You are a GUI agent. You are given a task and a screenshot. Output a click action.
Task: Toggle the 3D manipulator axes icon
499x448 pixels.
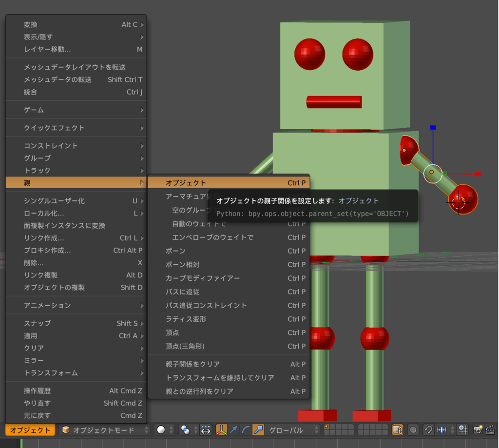[221, 430]
